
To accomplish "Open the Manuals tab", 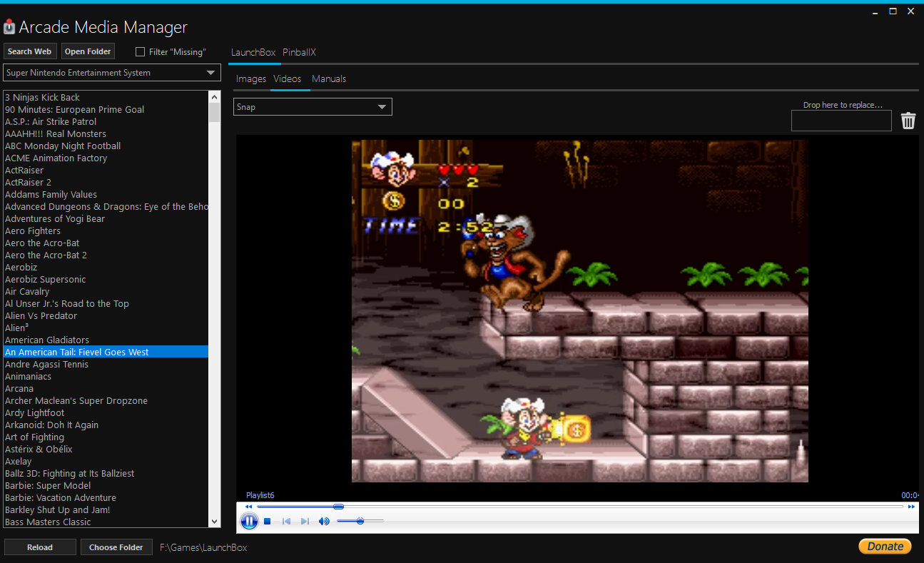I will pos(329,78).
